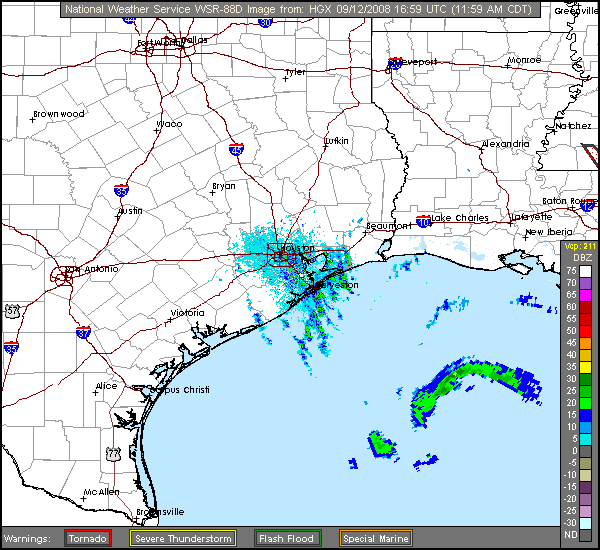This screenshot has height=550, width=600.
Task: Select the 5 dBZ cyan color swatch
Action: [x=585, y=439]
